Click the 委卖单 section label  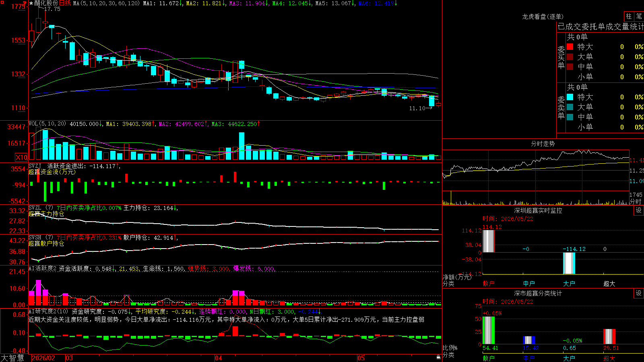click(561, 108)
